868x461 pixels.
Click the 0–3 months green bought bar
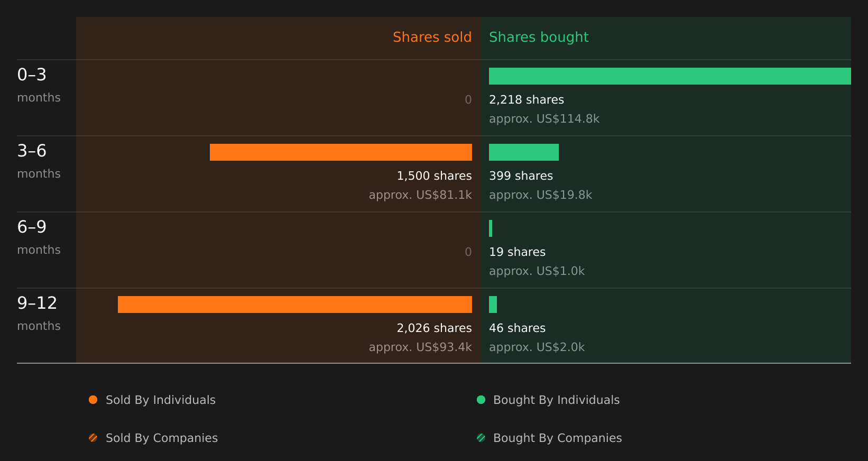click(x=670, y=76)
